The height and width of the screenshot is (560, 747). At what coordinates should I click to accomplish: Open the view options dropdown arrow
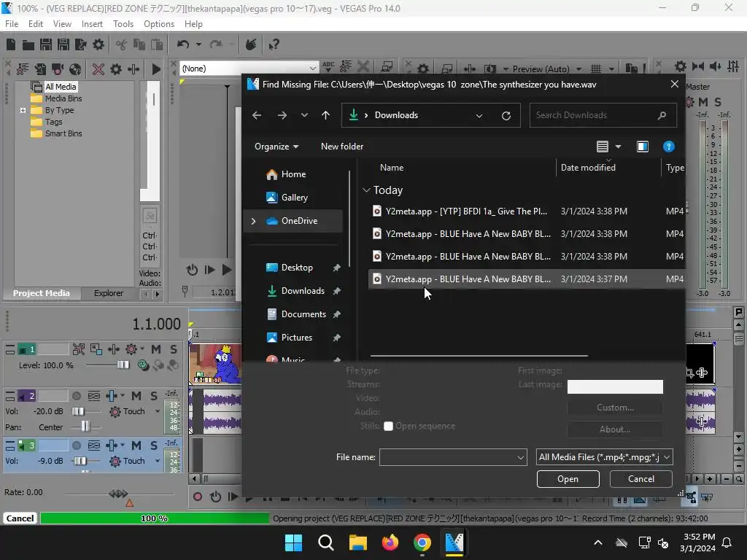click(x=619, y=147)
